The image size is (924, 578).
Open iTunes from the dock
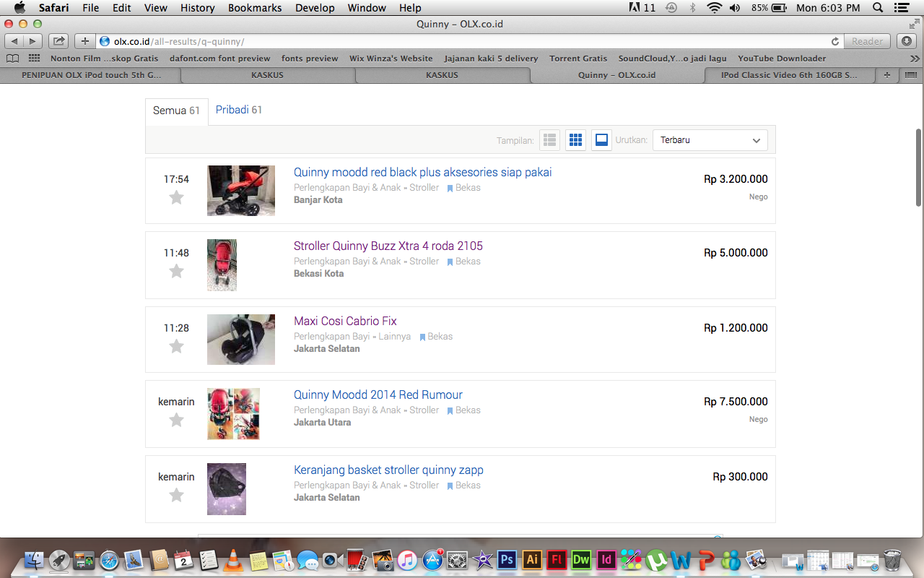(407, 559)
